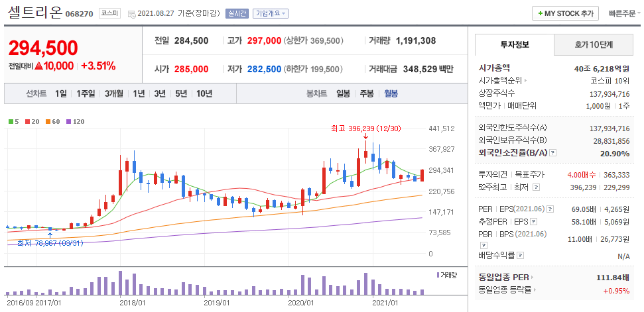Click the 2018/01 x-axis date label
Screen dimensions: 644x312
click(132, 303)
